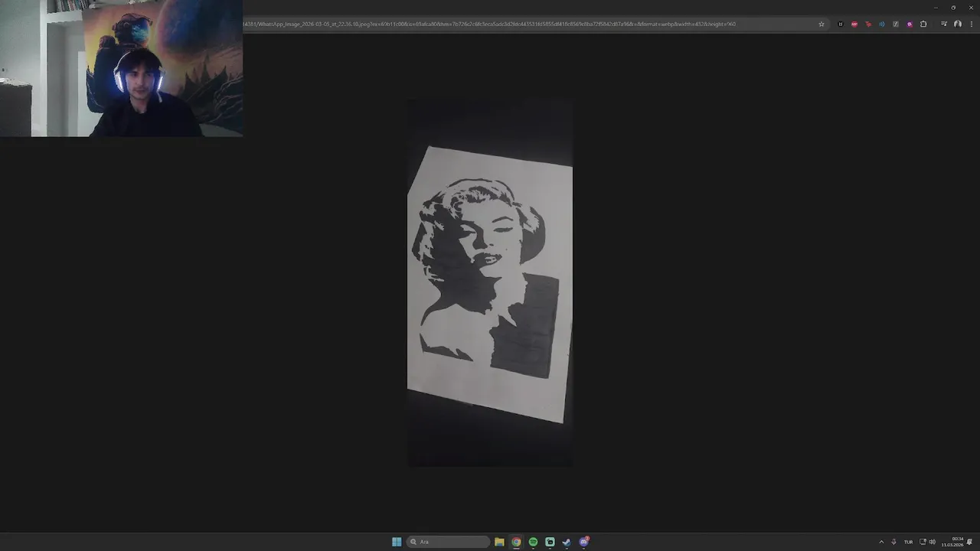
Task: Open the Windows Start menu
Action: click(x=397, y=542)
